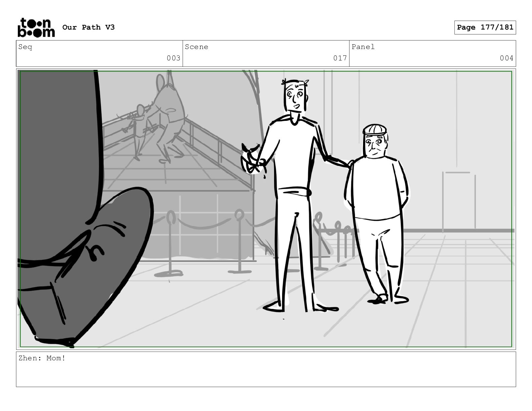
Task: Click the 'Panel' label
Action: click(363, 47)
